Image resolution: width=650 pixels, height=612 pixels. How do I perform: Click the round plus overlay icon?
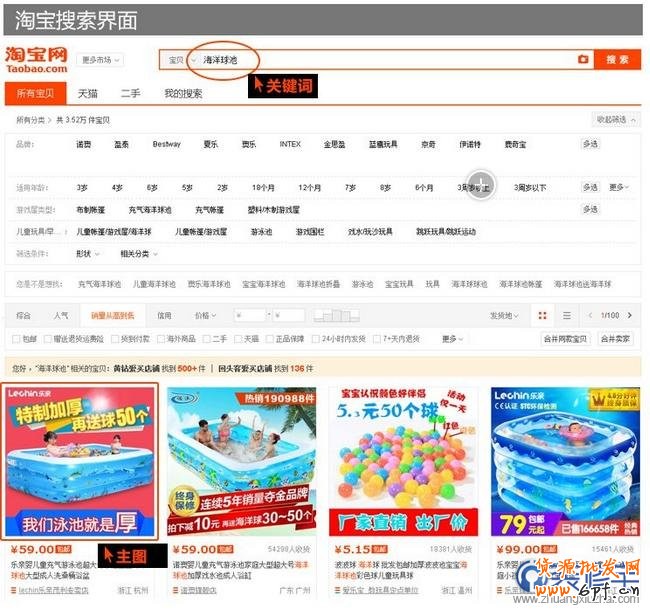pyautogui.click(x=482, y=184)
